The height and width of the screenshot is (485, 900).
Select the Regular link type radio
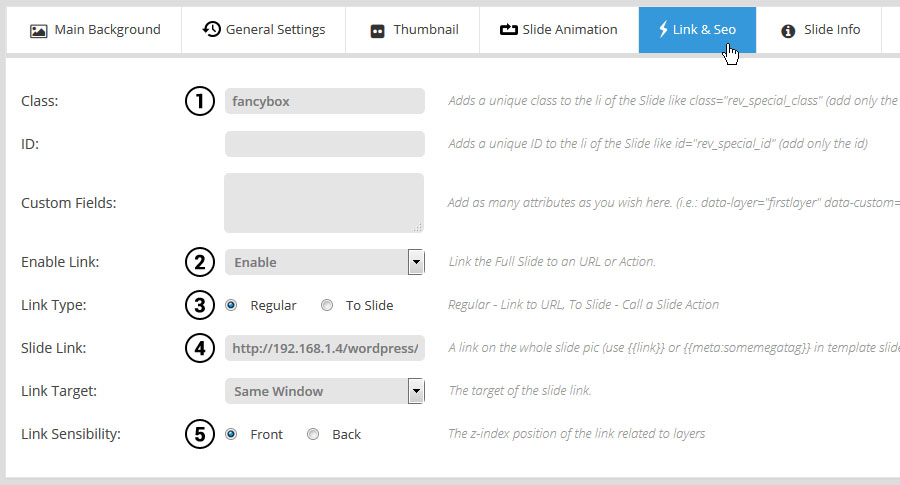pos(231,305)
